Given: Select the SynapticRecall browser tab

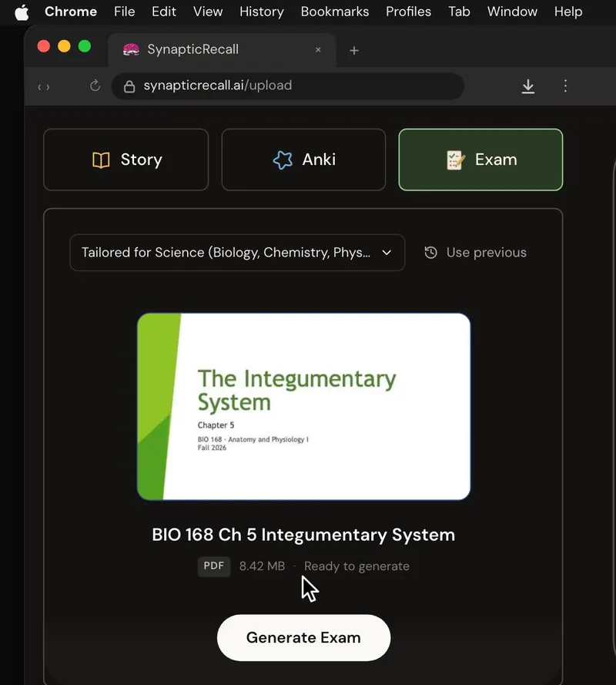Looking at the screenshot, I should click(222, 49).
